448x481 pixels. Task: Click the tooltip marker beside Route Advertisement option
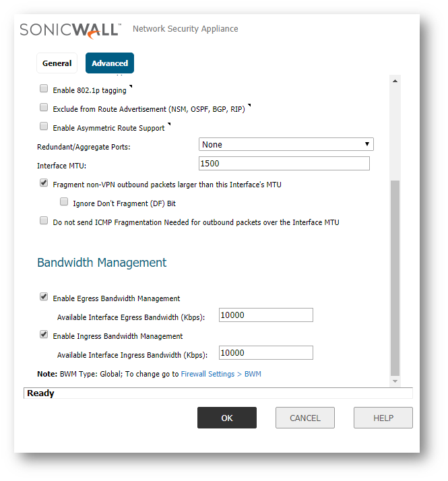249,105
